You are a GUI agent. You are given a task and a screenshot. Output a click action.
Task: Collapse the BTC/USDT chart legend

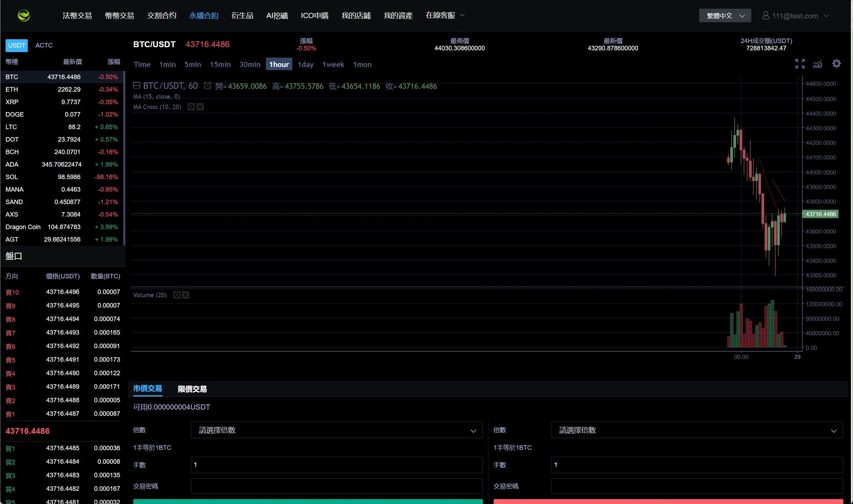click(x=137, y=85)
